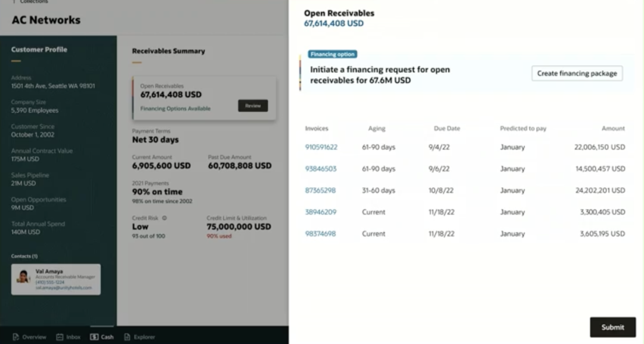The height and width of the screenshot is (344, 644).
Task: Click the Financing option badge
Action: pos(332,54)
